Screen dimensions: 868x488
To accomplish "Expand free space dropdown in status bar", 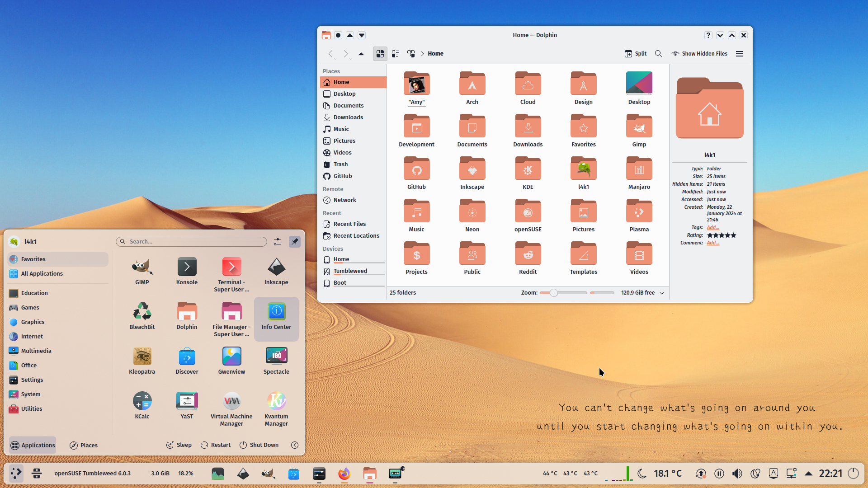I will [662, 293].
